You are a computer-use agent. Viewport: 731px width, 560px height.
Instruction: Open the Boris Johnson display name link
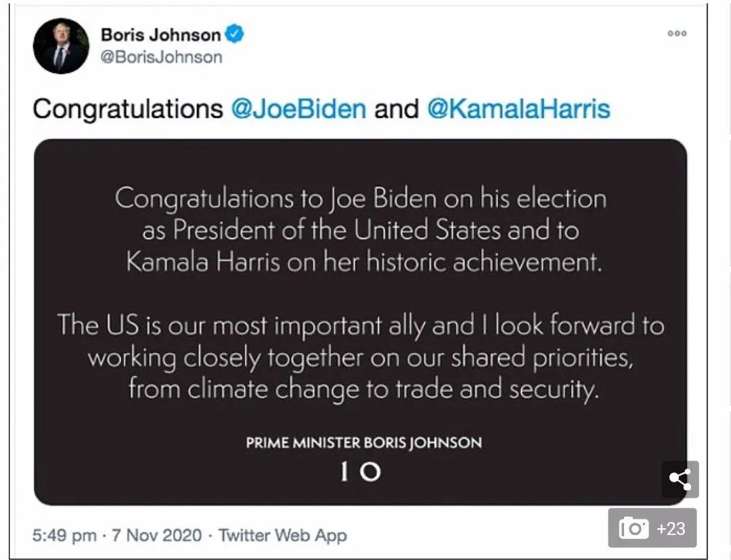pos(160,34)
